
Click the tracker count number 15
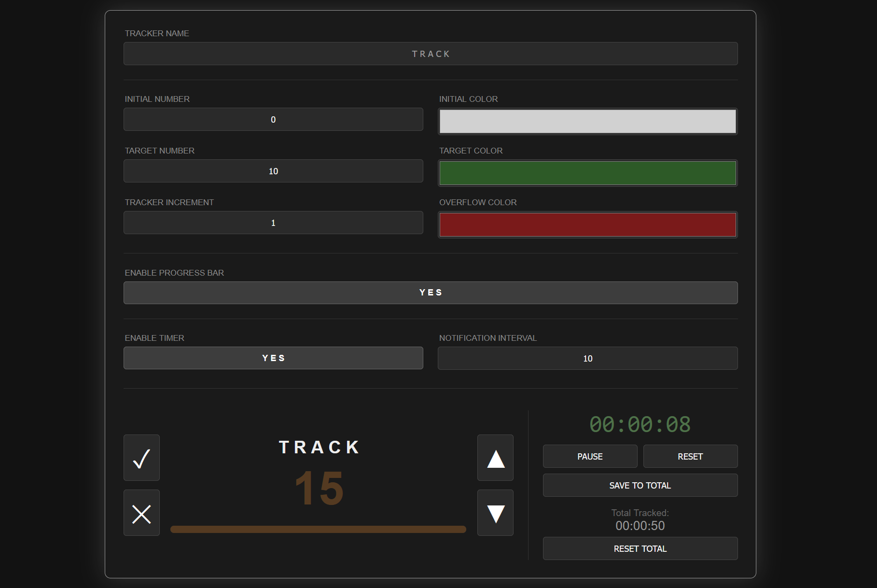[319, 489]
